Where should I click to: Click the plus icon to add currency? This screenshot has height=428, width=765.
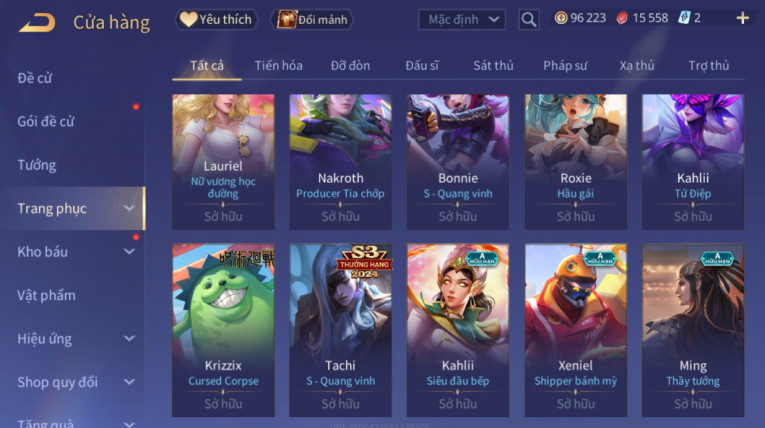743,19
